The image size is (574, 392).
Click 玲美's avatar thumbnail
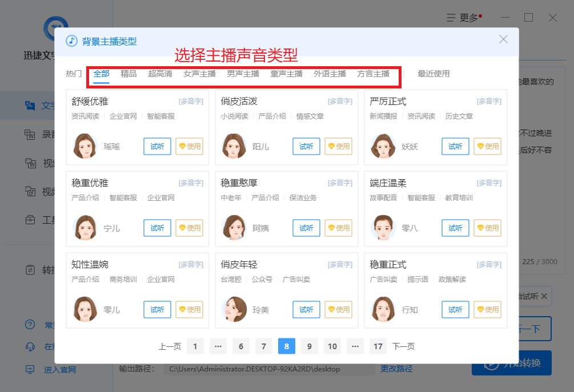[x=234, y=309]
